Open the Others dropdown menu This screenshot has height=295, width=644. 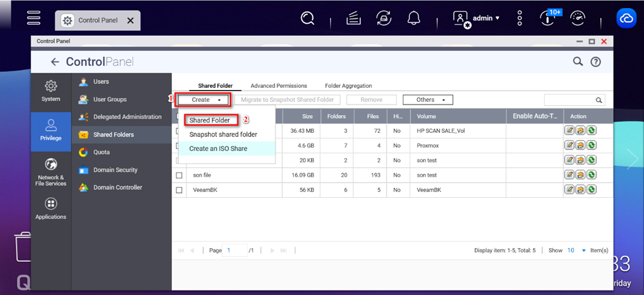[429, 100]
